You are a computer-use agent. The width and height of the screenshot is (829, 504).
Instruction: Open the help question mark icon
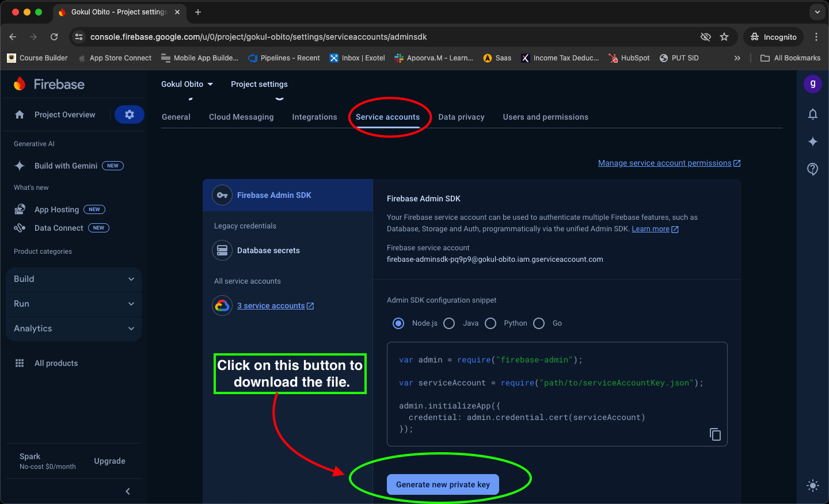click(812, 169)
